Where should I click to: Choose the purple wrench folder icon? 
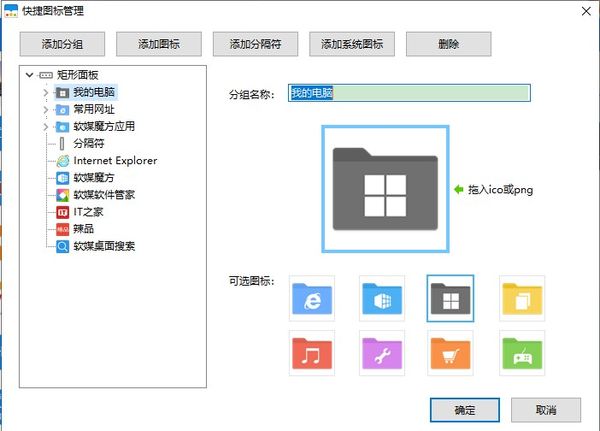click(x=382, y=353)
